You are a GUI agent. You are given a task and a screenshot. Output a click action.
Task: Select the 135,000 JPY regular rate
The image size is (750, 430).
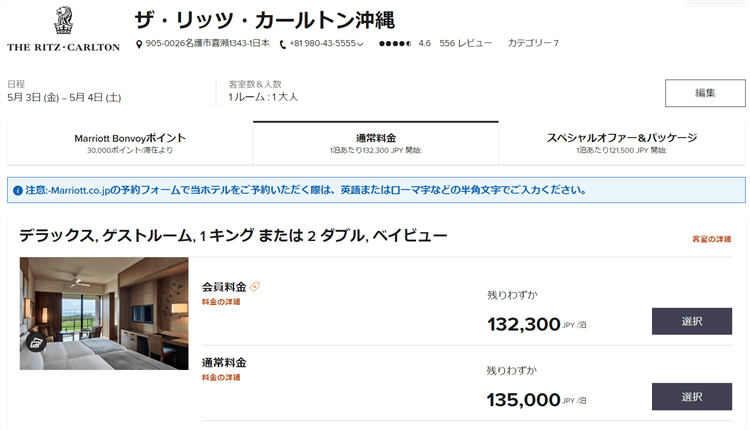pyautogui.click(x=691, y=397)
